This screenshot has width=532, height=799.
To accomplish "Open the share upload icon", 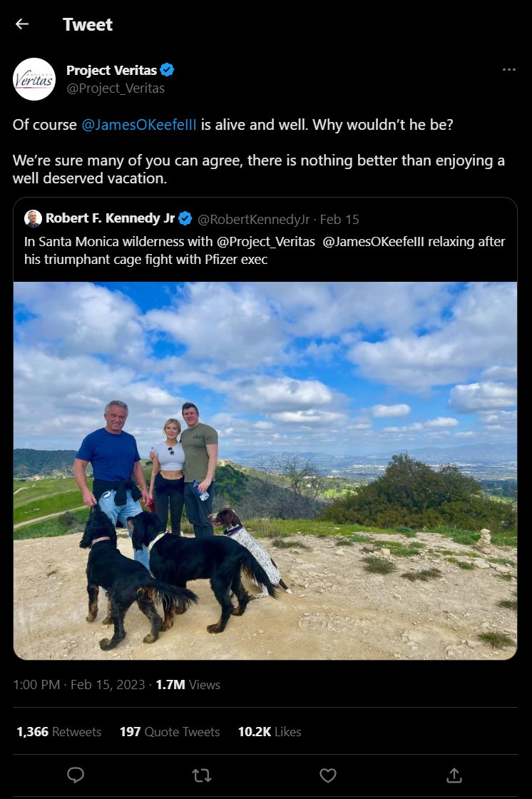I will pyautogui.click(x=454, y=775).
